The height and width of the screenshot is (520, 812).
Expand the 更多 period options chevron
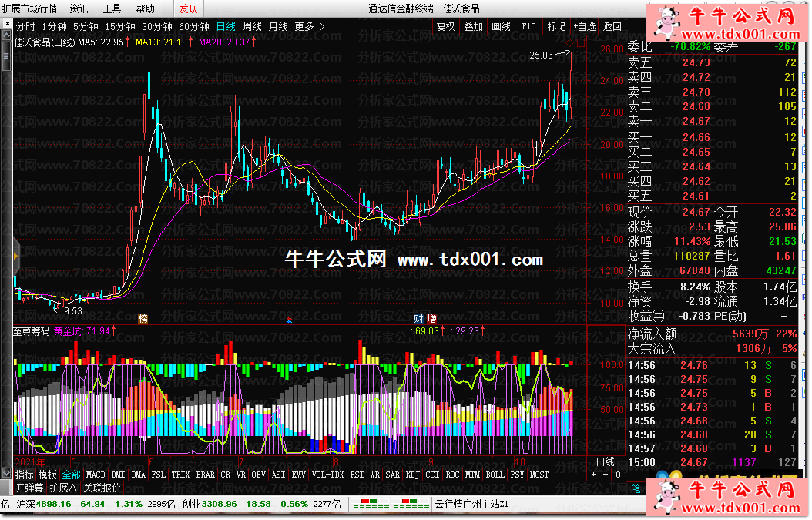coord(323,26)
